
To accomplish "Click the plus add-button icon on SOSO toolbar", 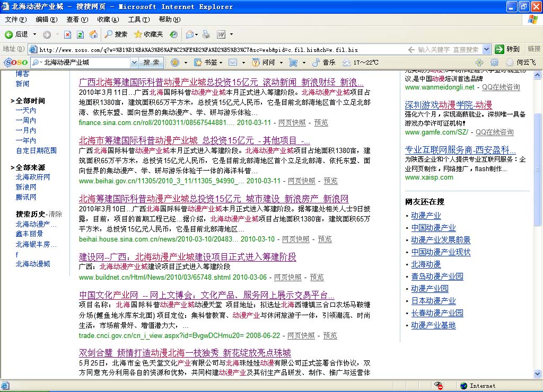I will click(479, 63).
